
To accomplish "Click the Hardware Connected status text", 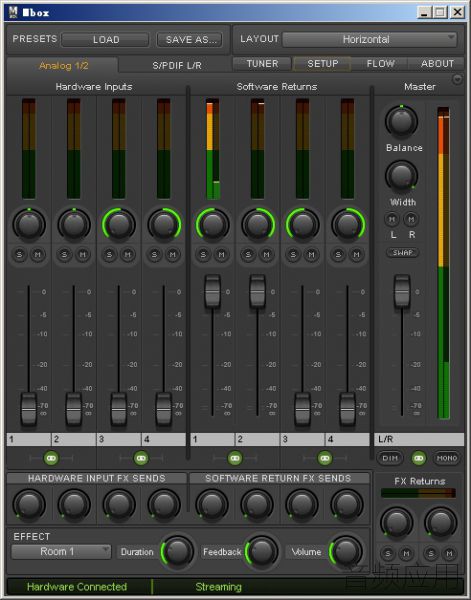I will (77, 587).
